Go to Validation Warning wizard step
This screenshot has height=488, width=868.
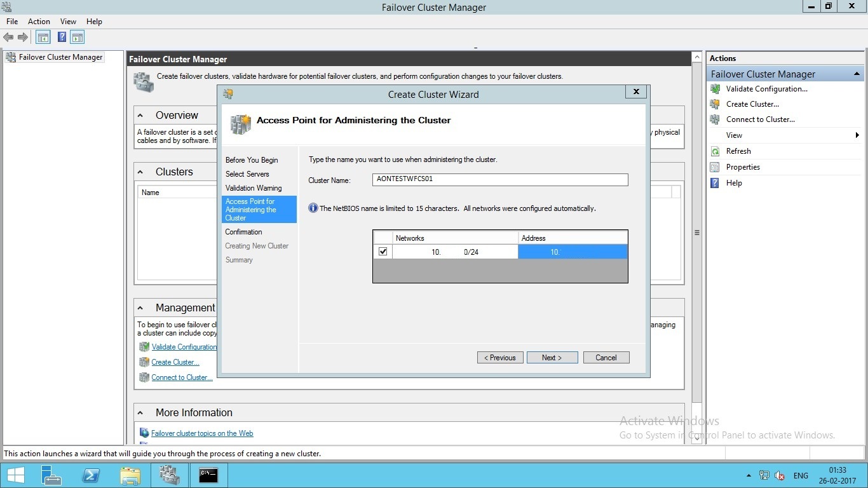point(254,188)
